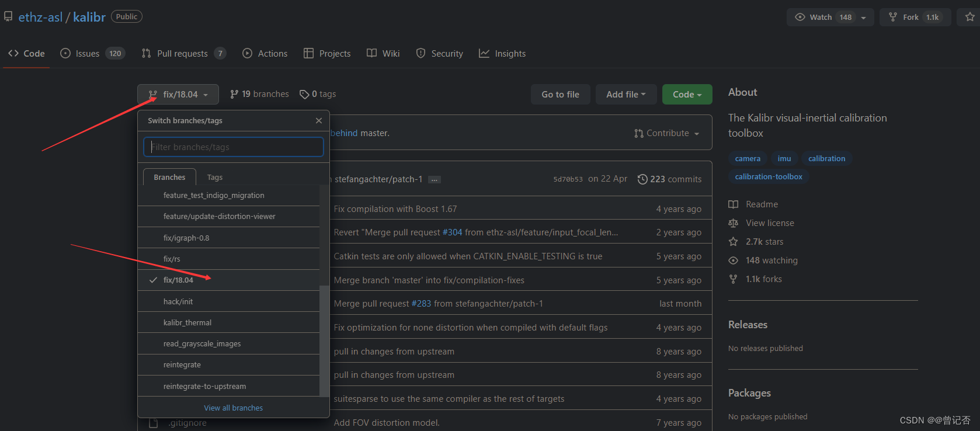Screen dimensions: 980x431
Task: Open commit hash 5d70b53
Action: (x=568, y=179)
